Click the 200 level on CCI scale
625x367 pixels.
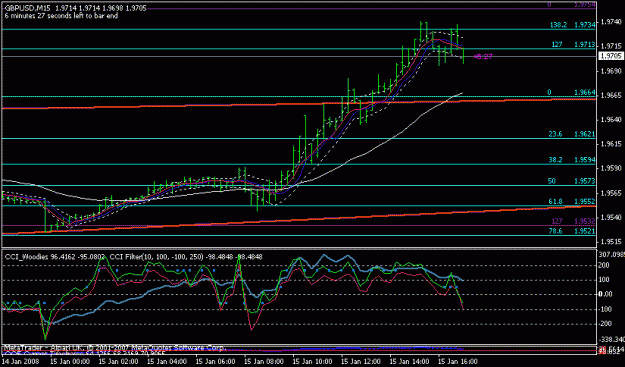coord(605,265)
